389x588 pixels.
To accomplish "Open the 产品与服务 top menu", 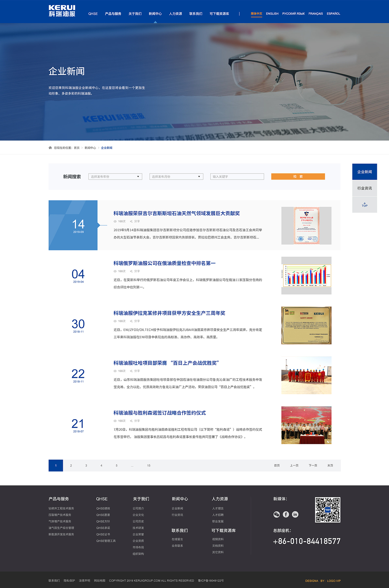I will tap(113, 14).
